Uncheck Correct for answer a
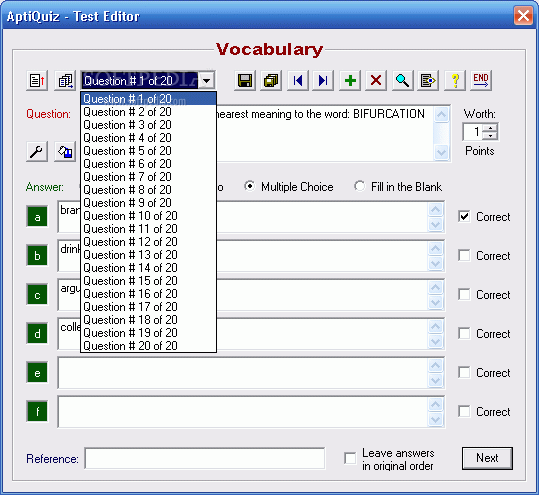This screenshot has height=495, width=539. 464,217
